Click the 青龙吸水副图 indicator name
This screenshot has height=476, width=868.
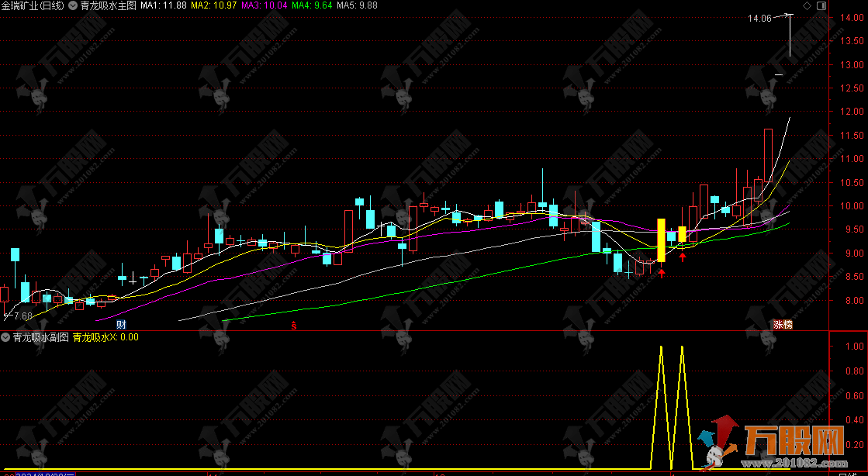[41, 337]
